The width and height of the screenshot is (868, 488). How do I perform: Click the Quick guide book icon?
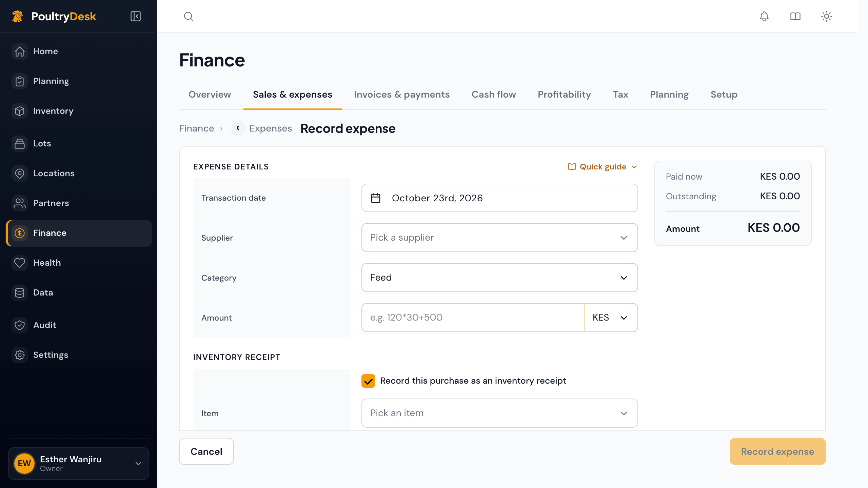tap(572, 167)
